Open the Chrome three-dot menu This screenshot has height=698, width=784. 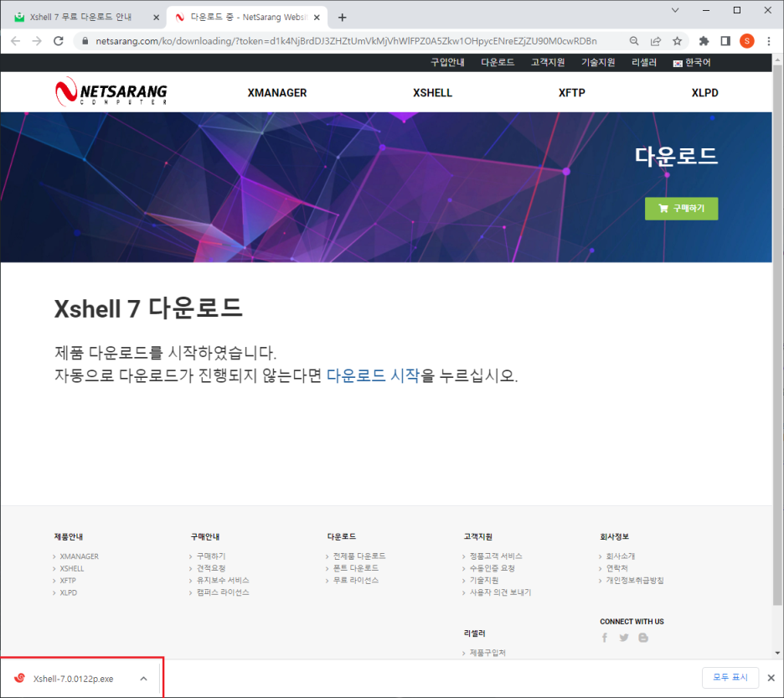(x=769, y=40)
